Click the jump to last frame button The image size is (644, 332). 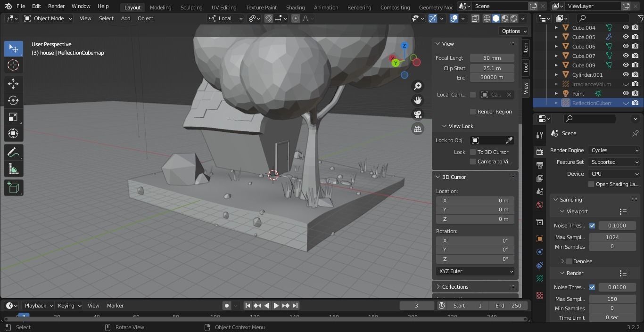tap(295, 306)
